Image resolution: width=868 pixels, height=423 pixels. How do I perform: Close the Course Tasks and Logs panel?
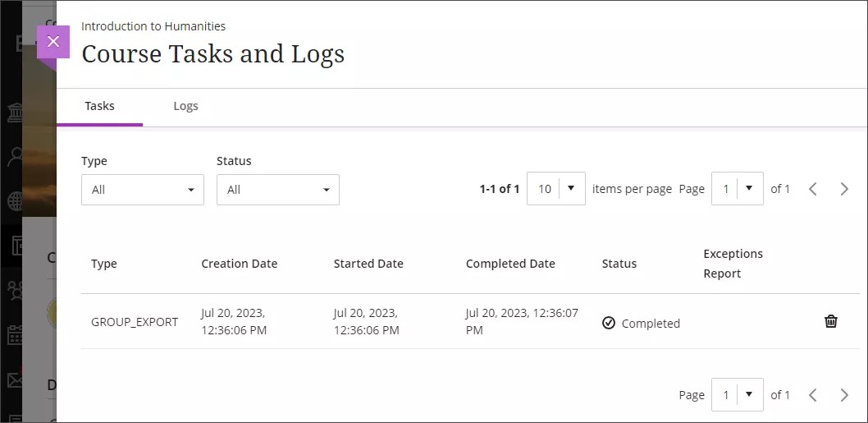53,42
